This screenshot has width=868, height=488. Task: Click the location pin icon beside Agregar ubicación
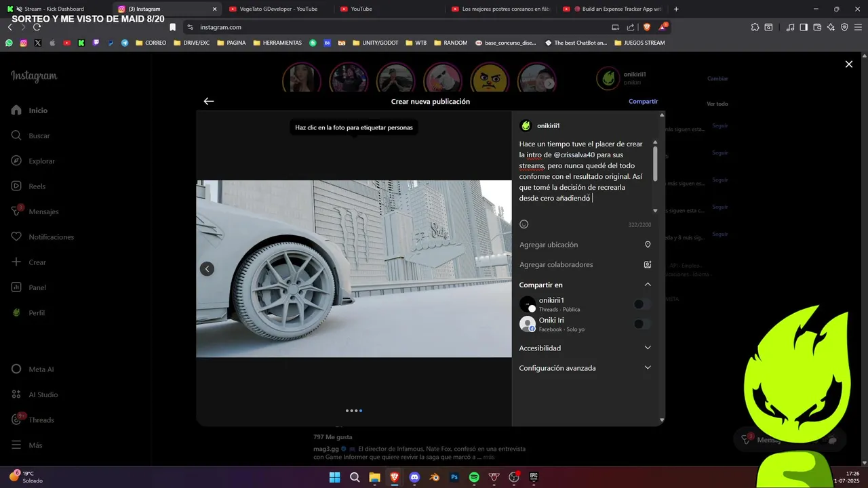648,245
